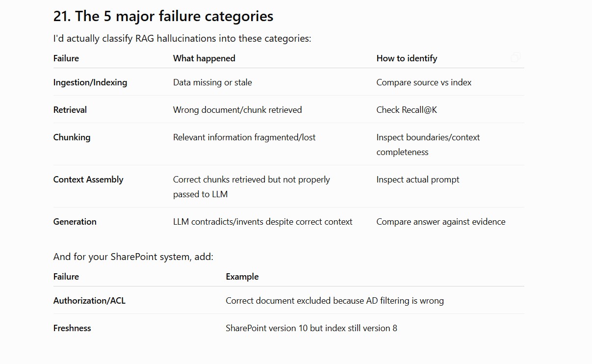592x364 pixels.
Task: Click the 'Context Assembly' row label
Action: (88, 180)
